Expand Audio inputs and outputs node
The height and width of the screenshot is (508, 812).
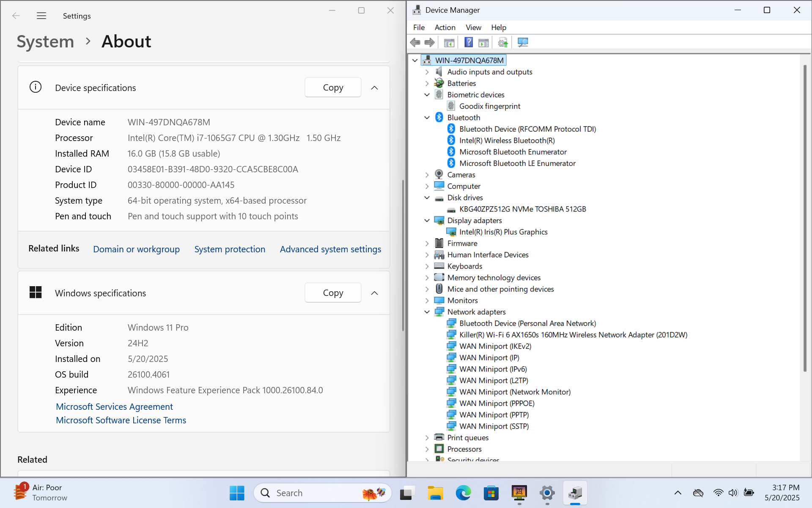pyautogui.click(x=427, y=72)
